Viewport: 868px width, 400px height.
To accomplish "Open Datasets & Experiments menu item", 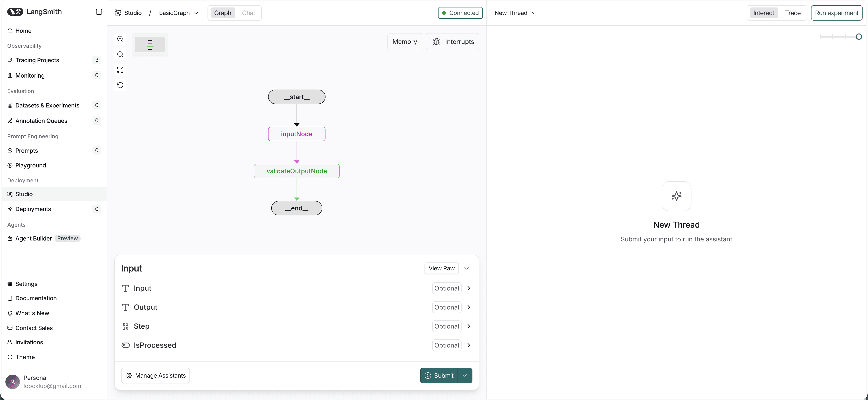I will point(47,105).
